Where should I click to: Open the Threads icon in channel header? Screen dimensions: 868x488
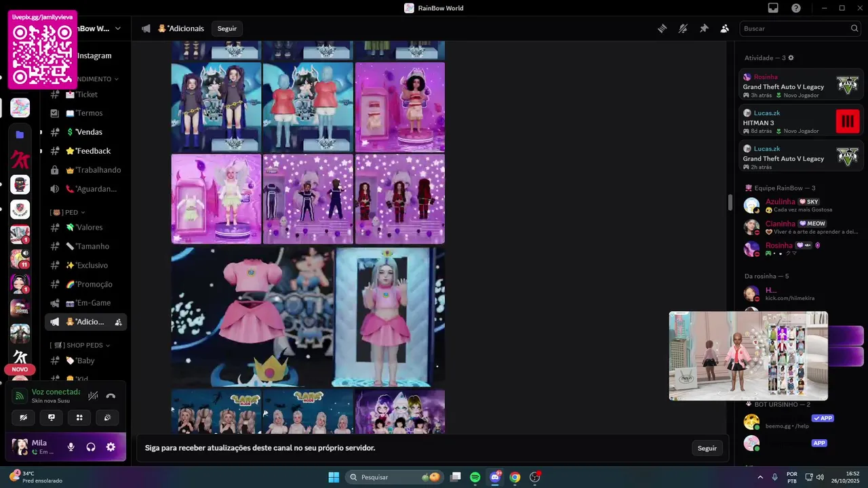(663, 28)
